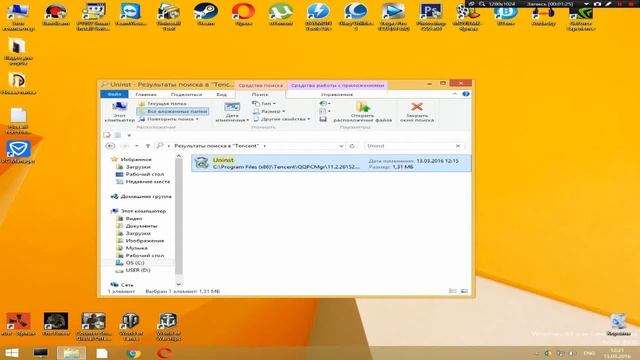Select the All subfolders search option

(x=173, y=111)
